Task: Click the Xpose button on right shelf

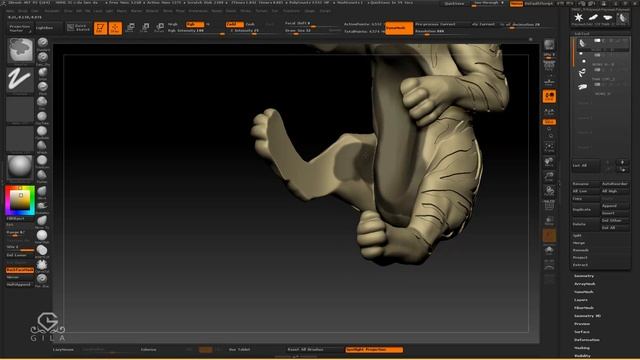Action: coord(549,264)
